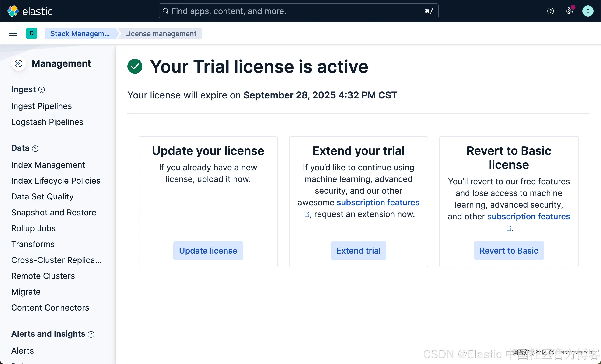Go to Stack Management breadcrumb
Viewport: 601px width, 364px height.
[x=80, y=33]
